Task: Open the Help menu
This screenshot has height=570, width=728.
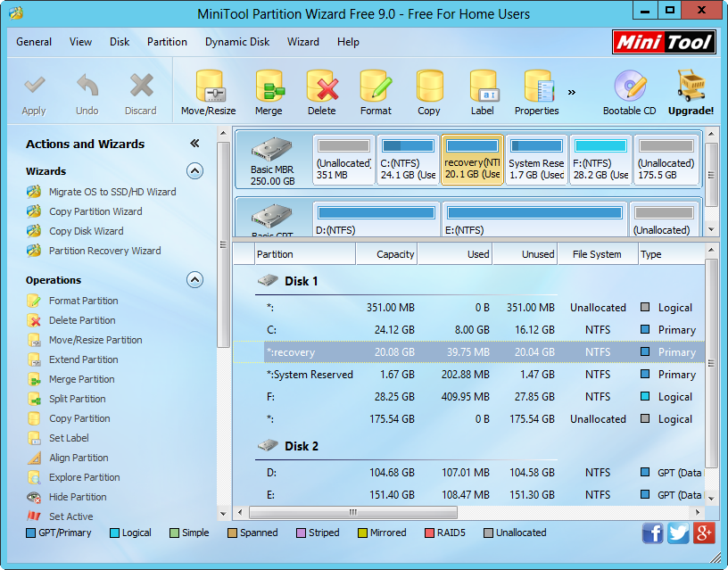Action: [x=348, y=42]
